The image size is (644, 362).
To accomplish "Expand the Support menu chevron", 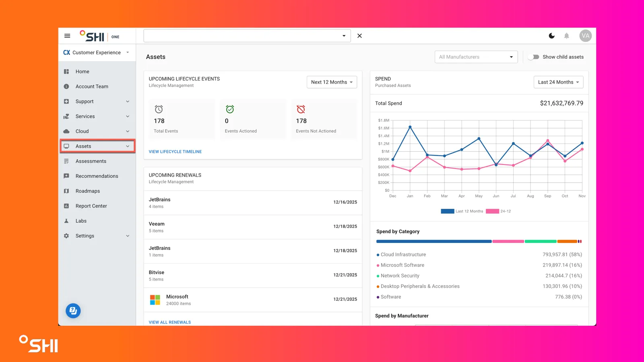I will [128, 101].
